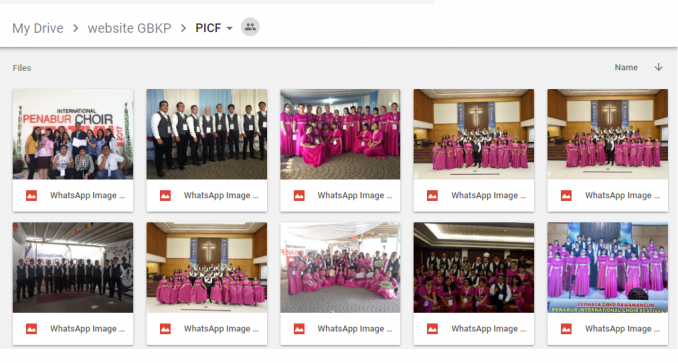Open the Name sort options
678x363 pixels.
[x=626, y=67]
